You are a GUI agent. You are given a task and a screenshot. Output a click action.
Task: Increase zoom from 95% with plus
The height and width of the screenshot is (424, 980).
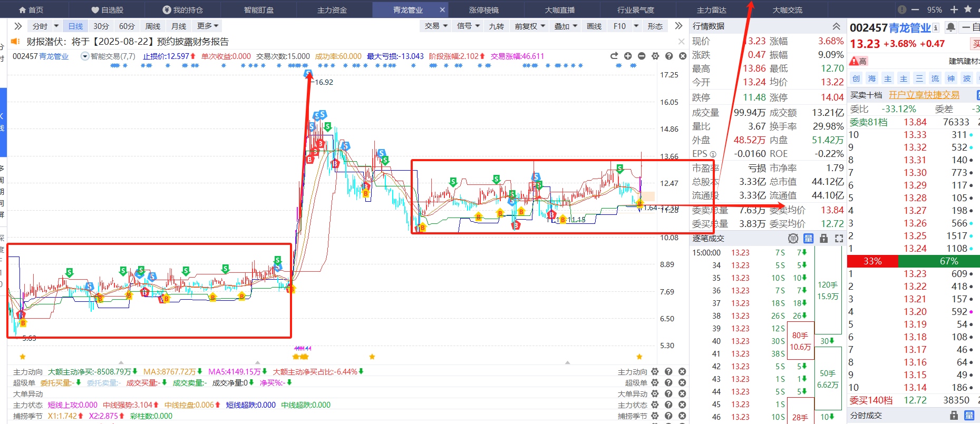(954, 9)
